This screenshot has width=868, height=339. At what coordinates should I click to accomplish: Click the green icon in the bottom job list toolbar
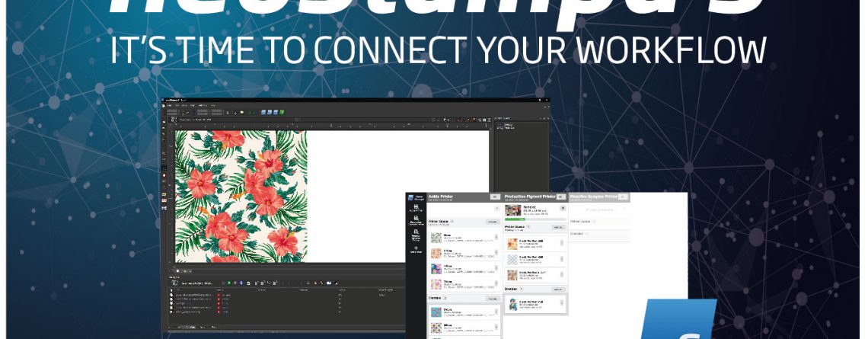click(x=229, y=283)
